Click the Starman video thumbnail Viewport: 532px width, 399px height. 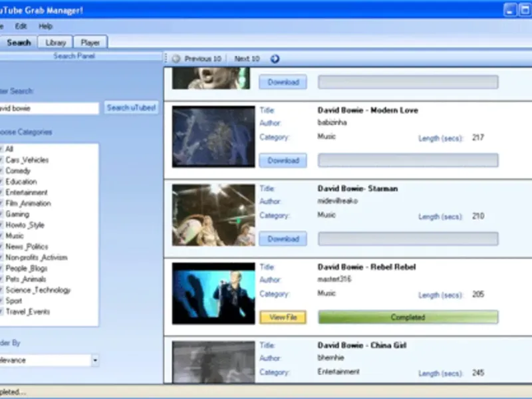click(x=213, y=215)
